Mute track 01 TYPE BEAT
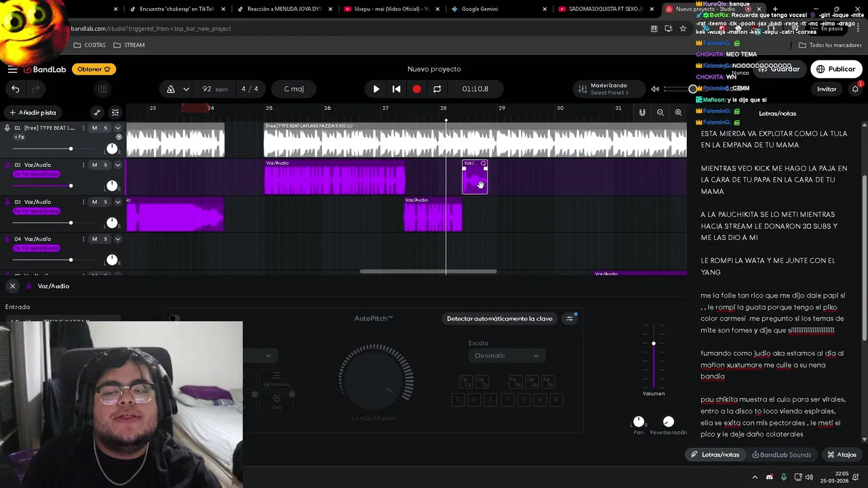This screenshot has height=488, width=868. click(94, 128)
